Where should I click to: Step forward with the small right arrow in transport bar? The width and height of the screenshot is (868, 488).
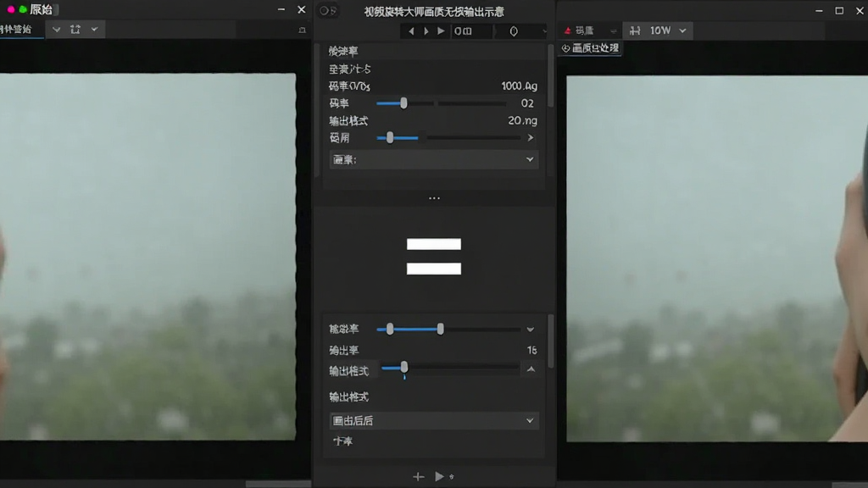tap(426, 31)
